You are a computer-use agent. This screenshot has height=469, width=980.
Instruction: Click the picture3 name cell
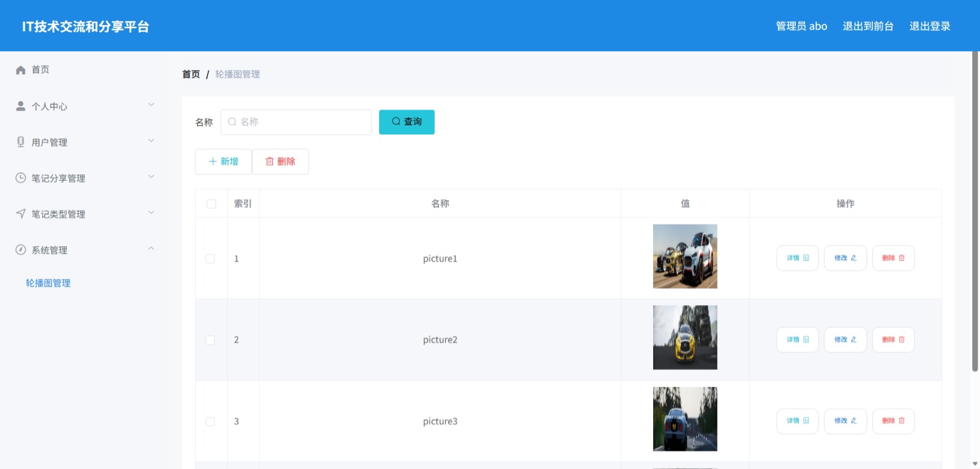point(440,421)
